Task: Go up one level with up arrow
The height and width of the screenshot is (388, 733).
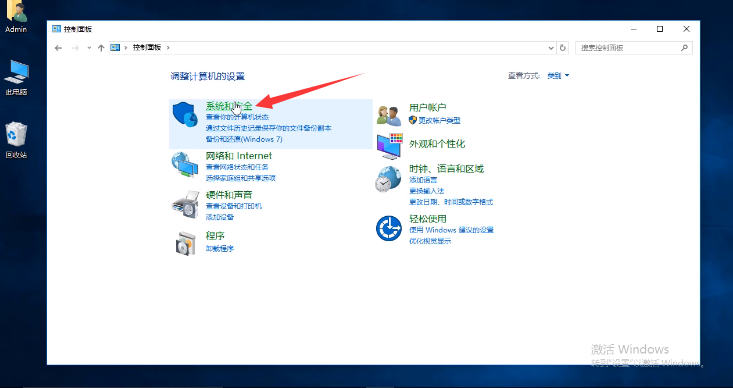Action: (x=101, y=48)
